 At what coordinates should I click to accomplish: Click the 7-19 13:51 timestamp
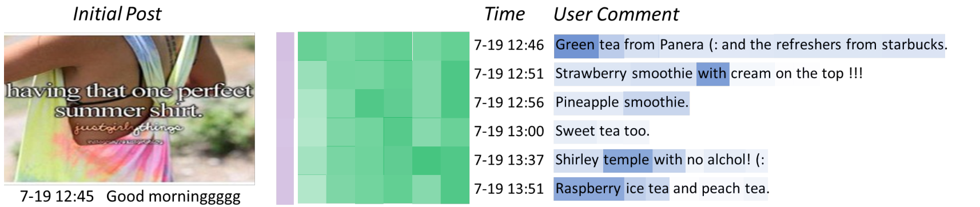click(x=509, y=189)
